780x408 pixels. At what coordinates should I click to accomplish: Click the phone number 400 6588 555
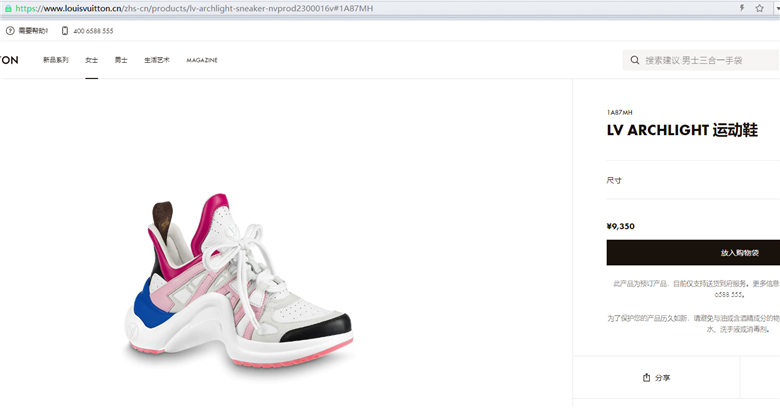94,31
